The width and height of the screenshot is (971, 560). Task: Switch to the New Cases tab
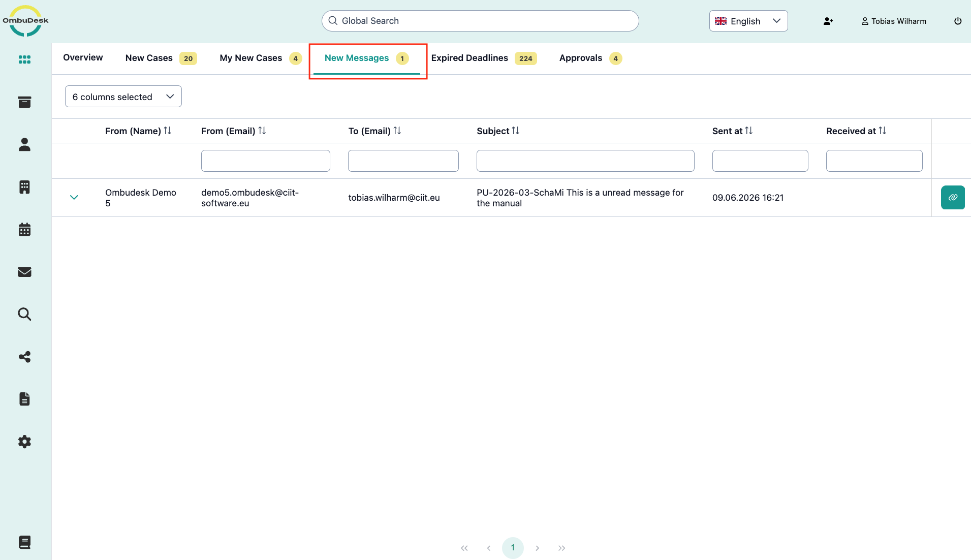[161, 58]
